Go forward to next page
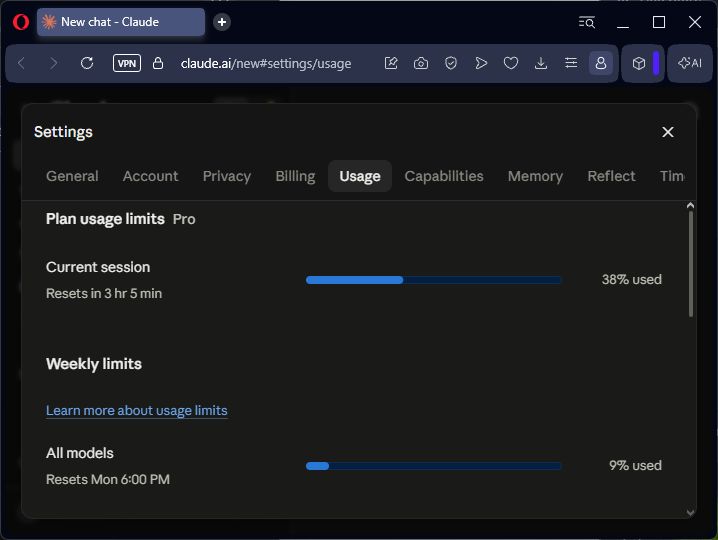718x540 pixels. pyautogui.click(x=54, y=63)
